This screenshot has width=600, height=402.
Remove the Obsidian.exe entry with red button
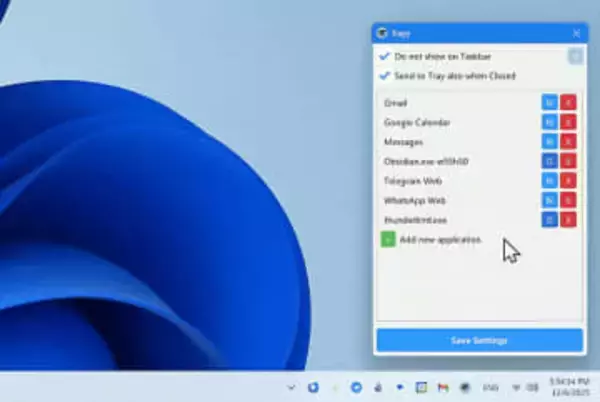pos(568,161)
